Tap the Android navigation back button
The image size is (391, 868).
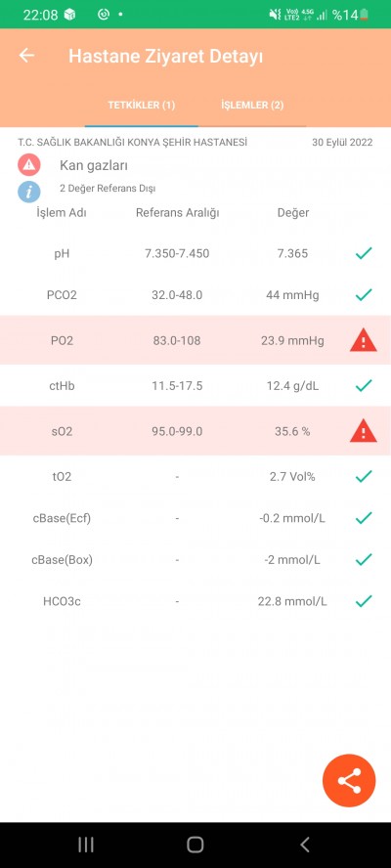click(305, 845)
